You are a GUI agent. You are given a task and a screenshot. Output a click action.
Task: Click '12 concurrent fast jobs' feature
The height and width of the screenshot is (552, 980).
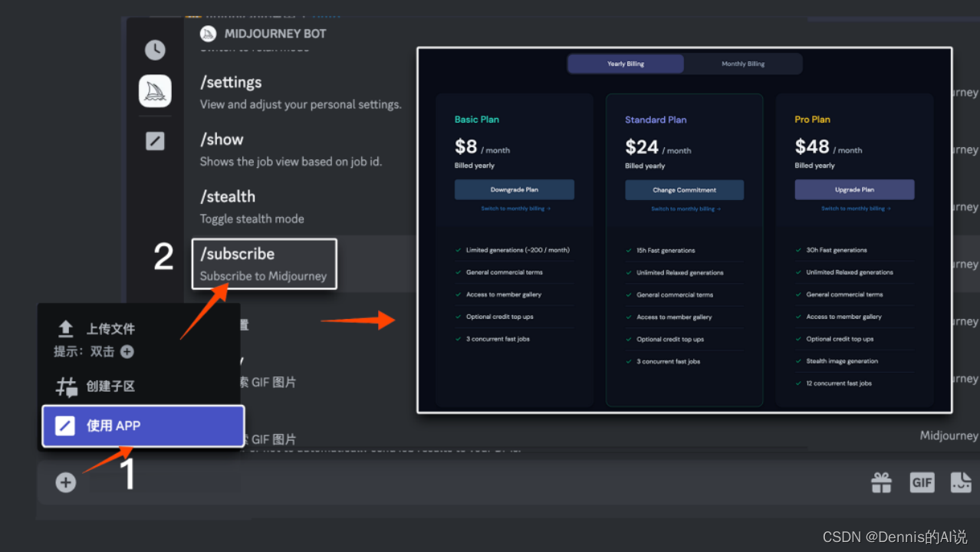(839, 383)
